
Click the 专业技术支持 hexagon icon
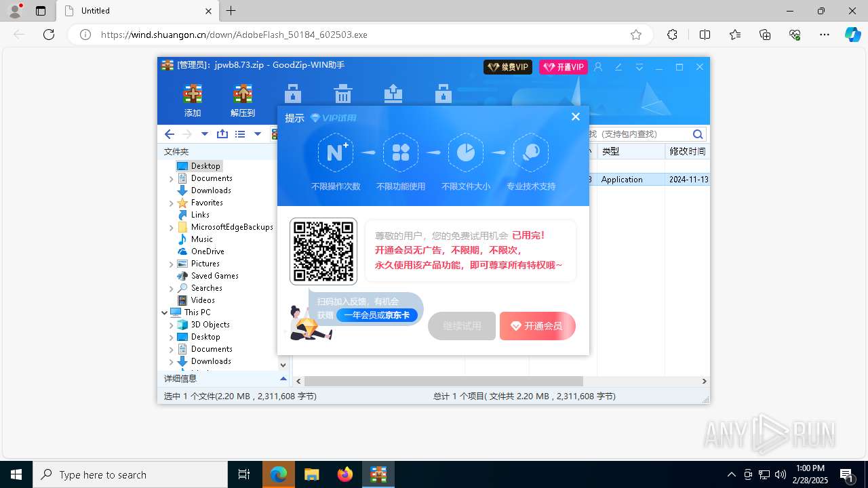click(x=531, y=152)
